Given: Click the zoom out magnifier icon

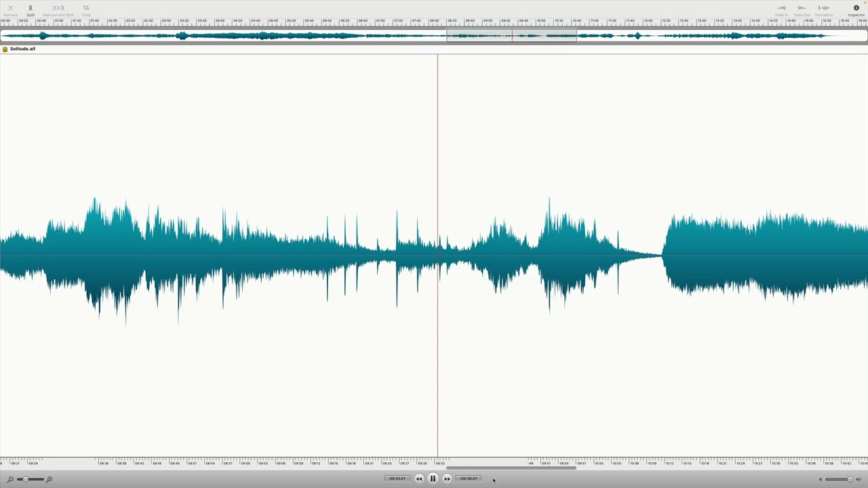Looking at the screenshot, I should [10, 479].
